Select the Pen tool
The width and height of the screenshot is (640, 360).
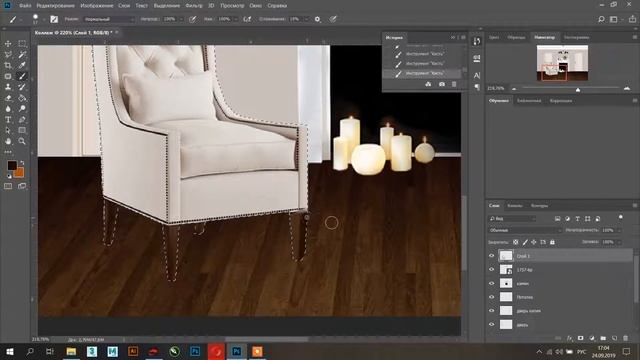[x=22, y=120]
